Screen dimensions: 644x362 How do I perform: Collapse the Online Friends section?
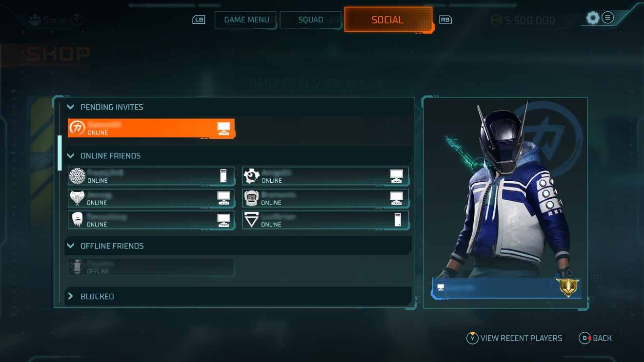tap(71, 155)
